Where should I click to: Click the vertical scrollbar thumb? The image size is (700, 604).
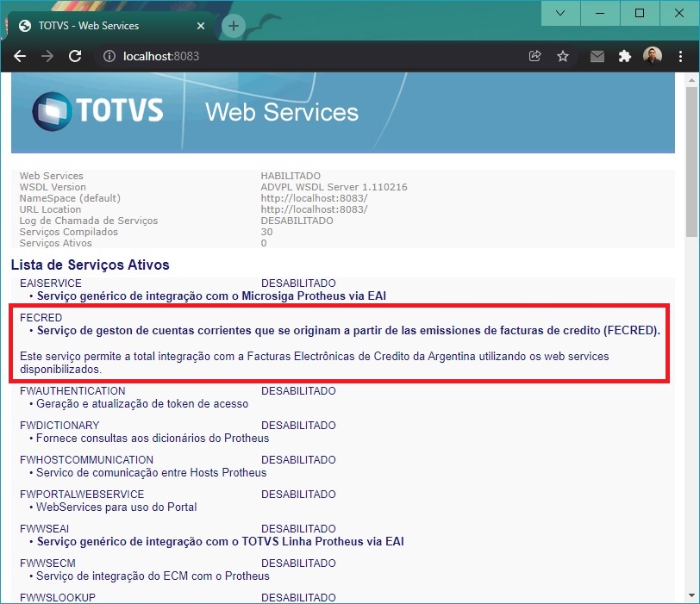[691, 161]
